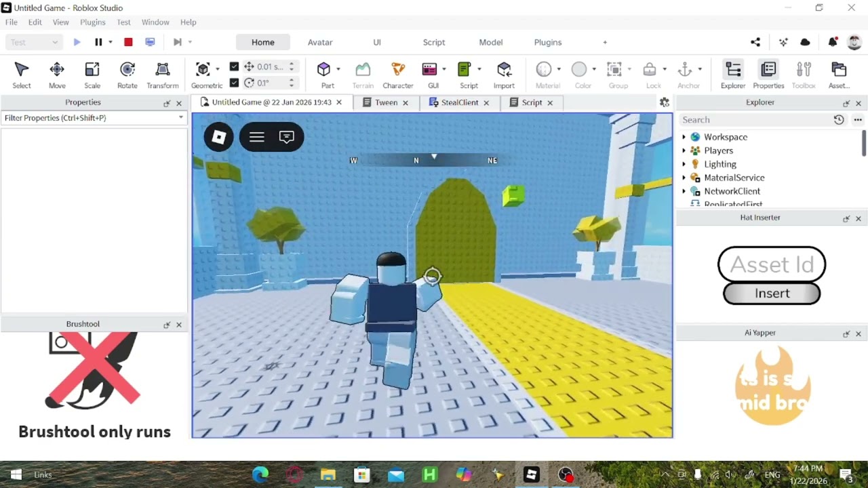The image size is (868, 488).
Task: Close the Hat Inserter panel
Action: click(x=859, y=219)
